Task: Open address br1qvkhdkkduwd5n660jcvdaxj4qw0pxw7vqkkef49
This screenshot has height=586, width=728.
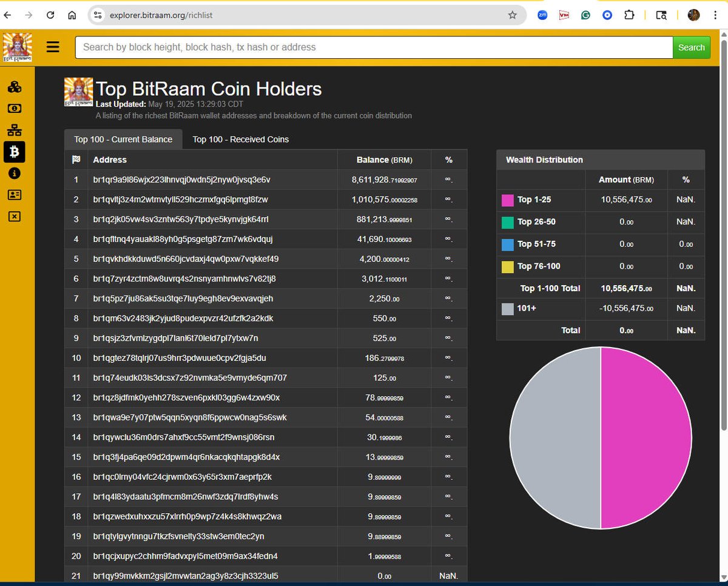Action: (x=186, y=258)
